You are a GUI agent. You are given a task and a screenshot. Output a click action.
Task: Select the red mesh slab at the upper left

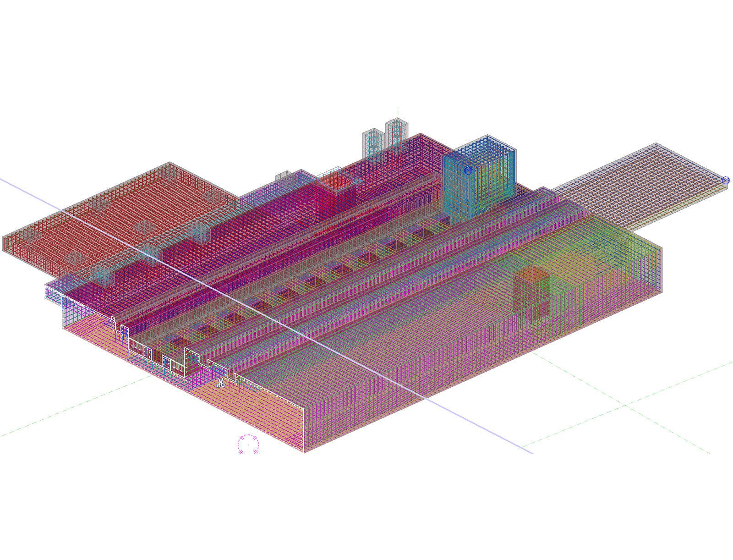[x=115, y=215]
